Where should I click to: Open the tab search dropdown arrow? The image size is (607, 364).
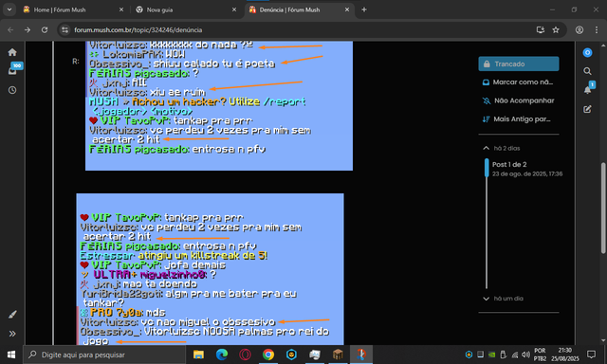pos(9,9)
